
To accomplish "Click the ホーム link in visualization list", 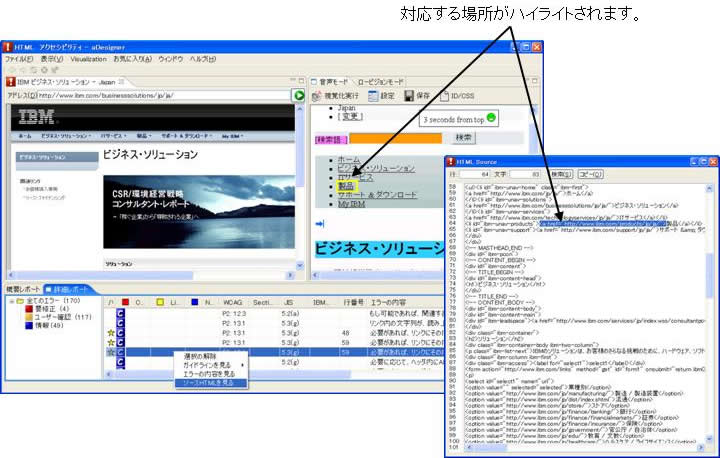I will (x=349, y=159).
